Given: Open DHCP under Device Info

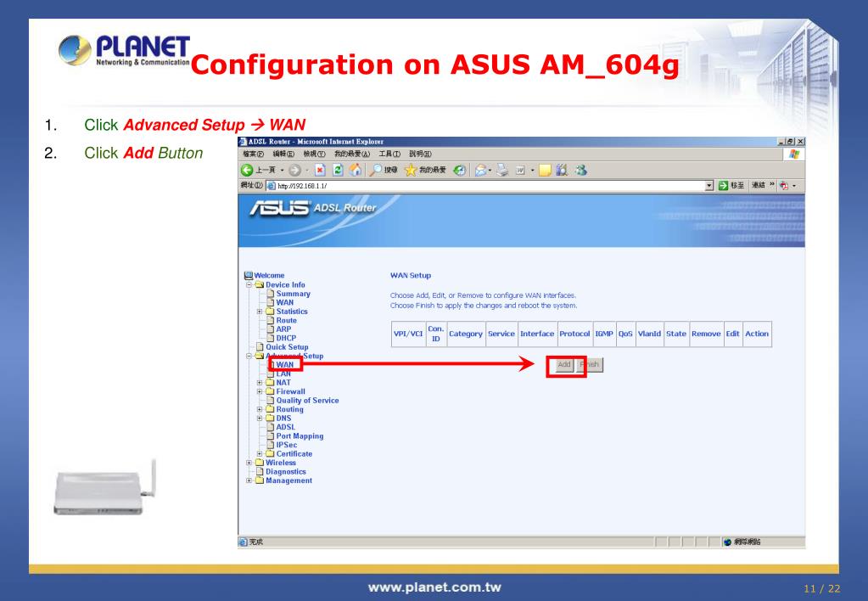Looking at the screenshot, I should (286, 338).
